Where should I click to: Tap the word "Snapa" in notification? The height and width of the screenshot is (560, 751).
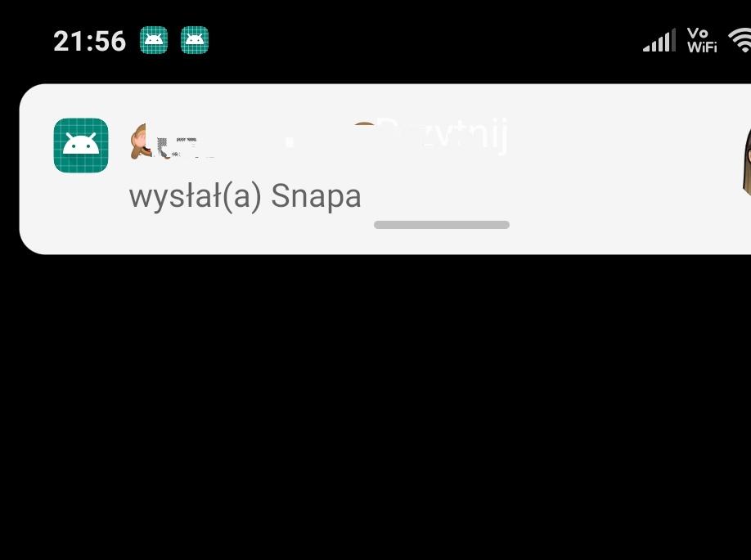pyautogui.click(x=316, y=196)
